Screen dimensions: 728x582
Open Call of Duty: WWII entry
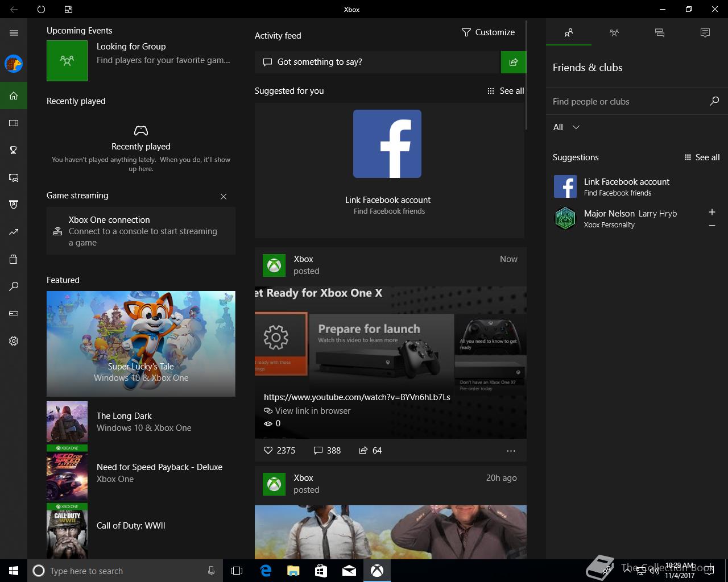pos(141,531)
